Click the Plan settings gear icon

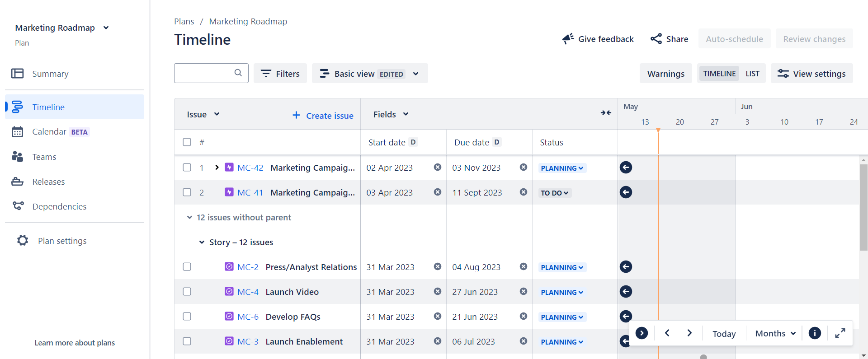tap(23, 240)
